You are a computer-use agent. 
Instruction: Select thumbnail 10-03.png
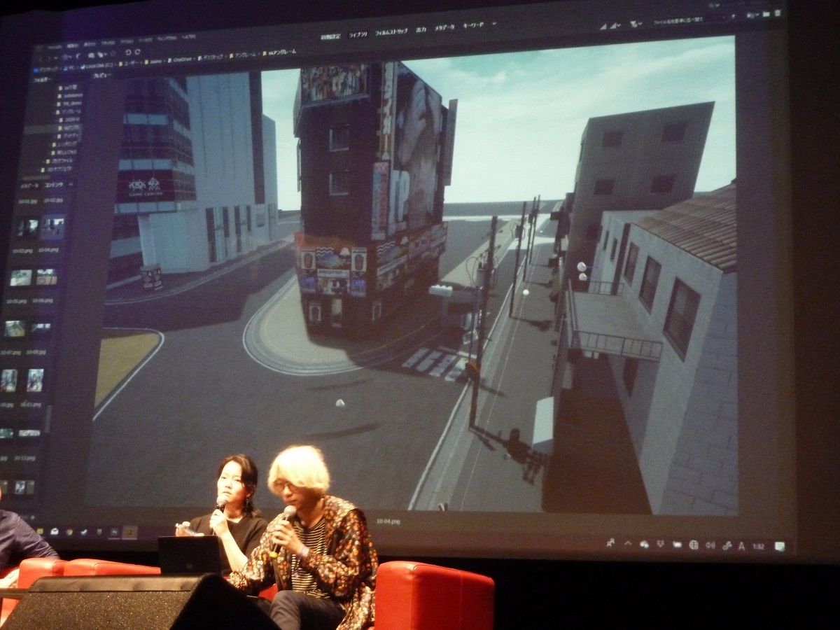(27, 227)
